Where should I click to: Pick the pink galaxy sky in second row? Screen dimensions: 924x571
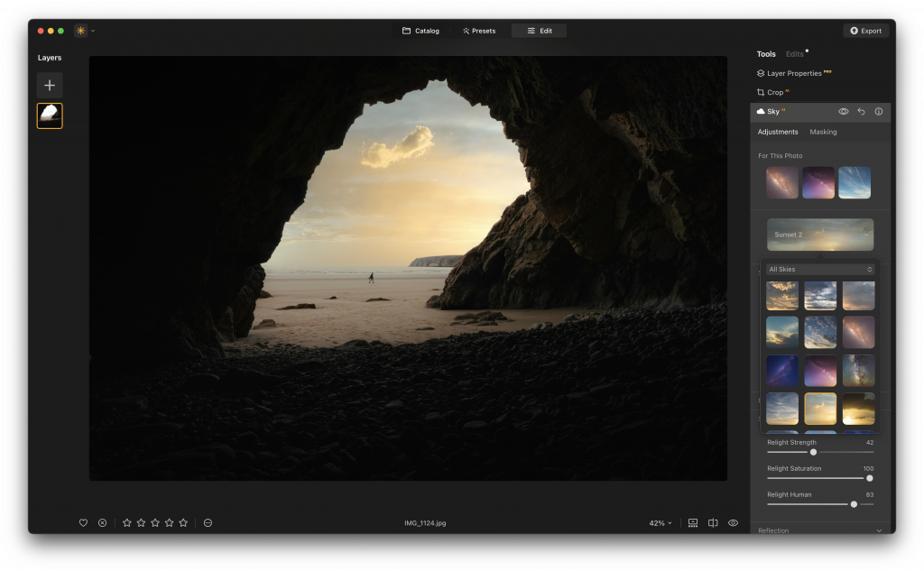tap(859, 332)
